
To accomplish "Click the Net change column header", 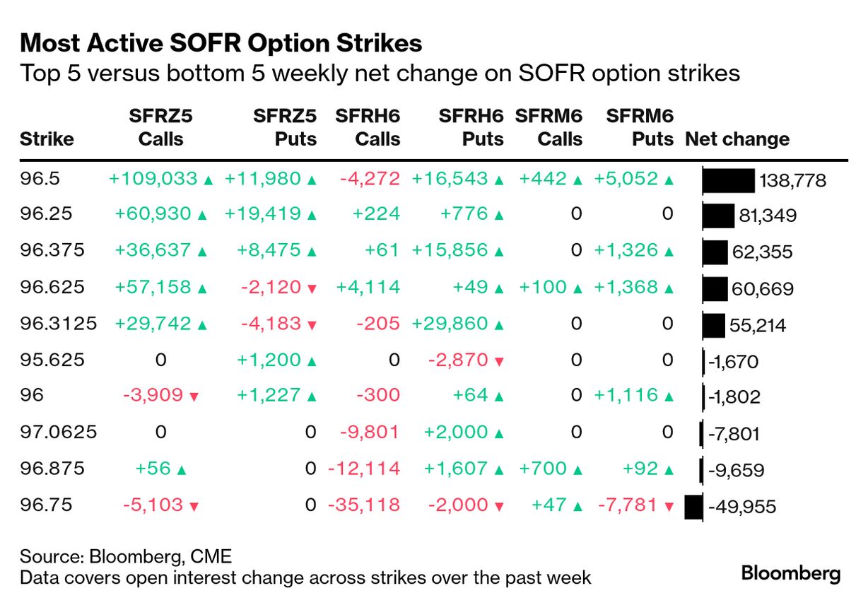I will point(737,139).
